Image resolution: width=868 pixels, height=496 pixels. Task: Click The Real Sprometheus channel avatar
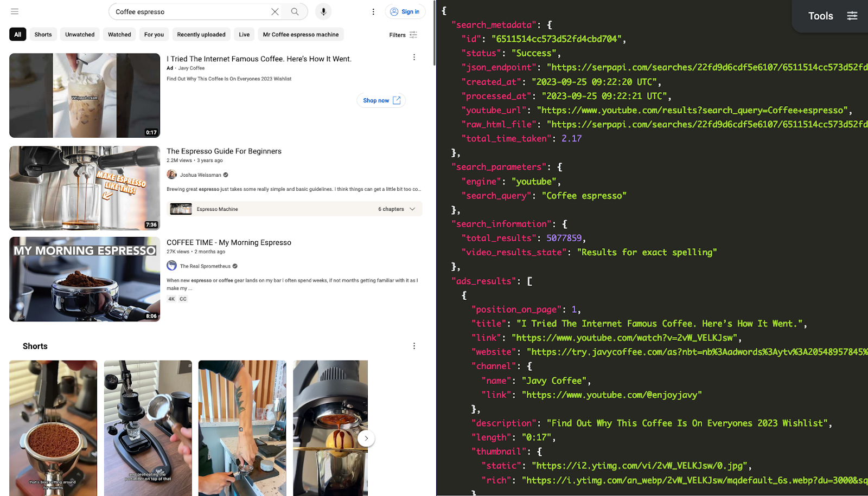(x=171, y=266)
